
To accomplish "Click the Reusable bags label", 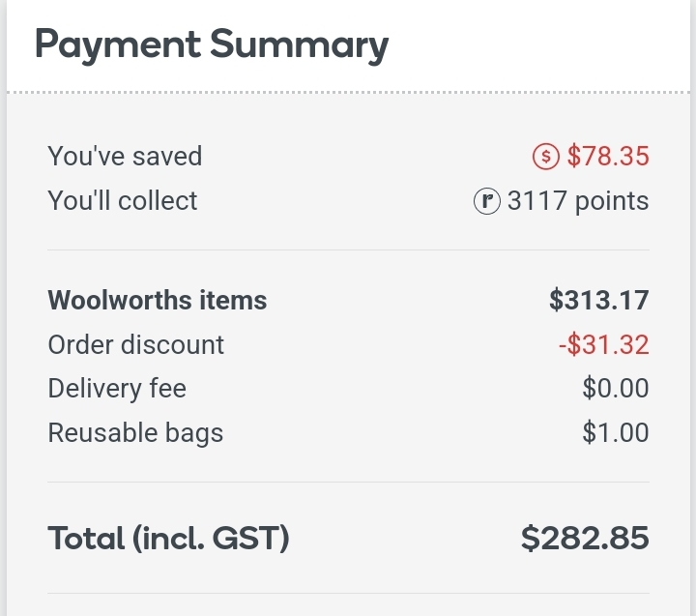I will (135, 433).
